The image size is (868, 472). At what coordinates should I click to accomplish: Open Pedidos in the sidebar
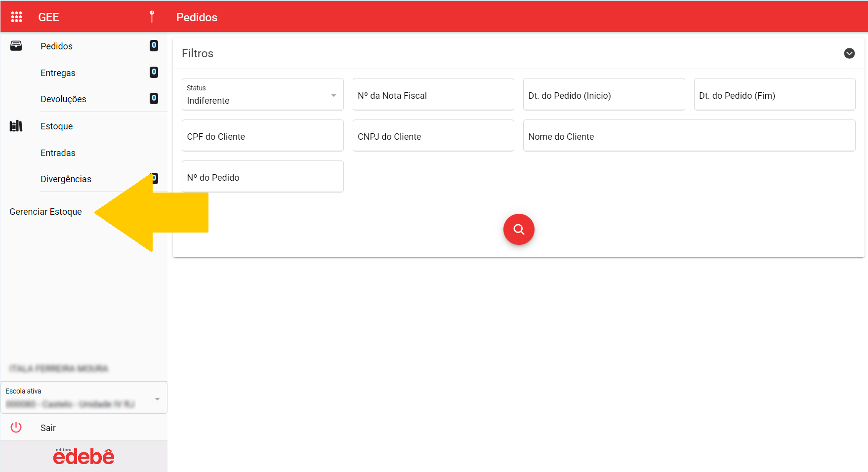pyautogui.click(x=56, y=46)
